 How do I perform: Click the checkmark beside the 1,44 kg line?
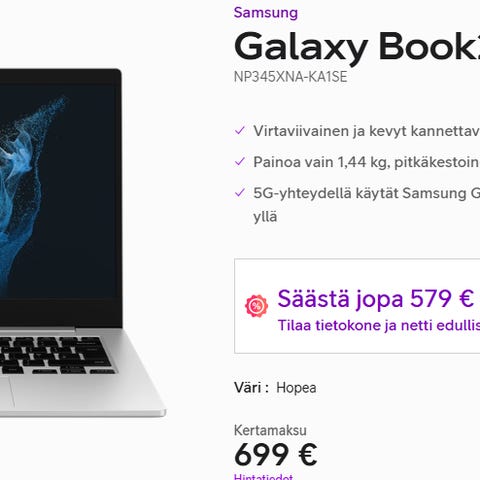coord(240,162)
